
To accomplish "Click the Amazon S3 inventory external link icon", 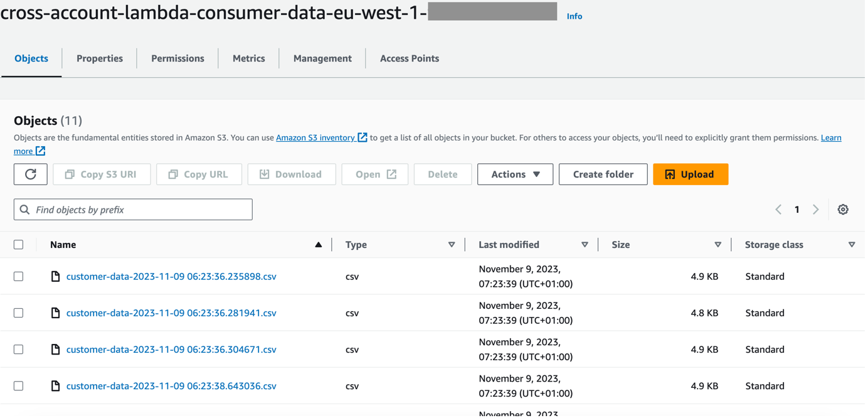I will coord(363,137).
